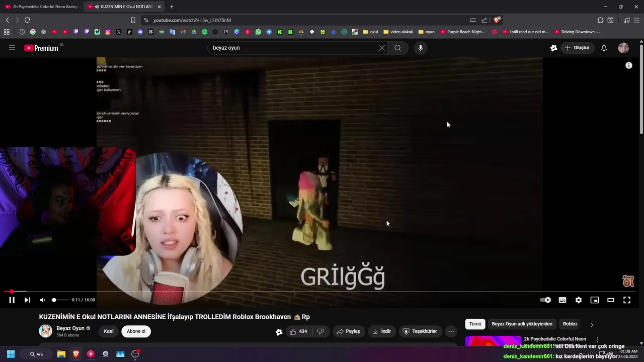
Task: Open the Brave Shields lion icon
Action: coord(497,20)
